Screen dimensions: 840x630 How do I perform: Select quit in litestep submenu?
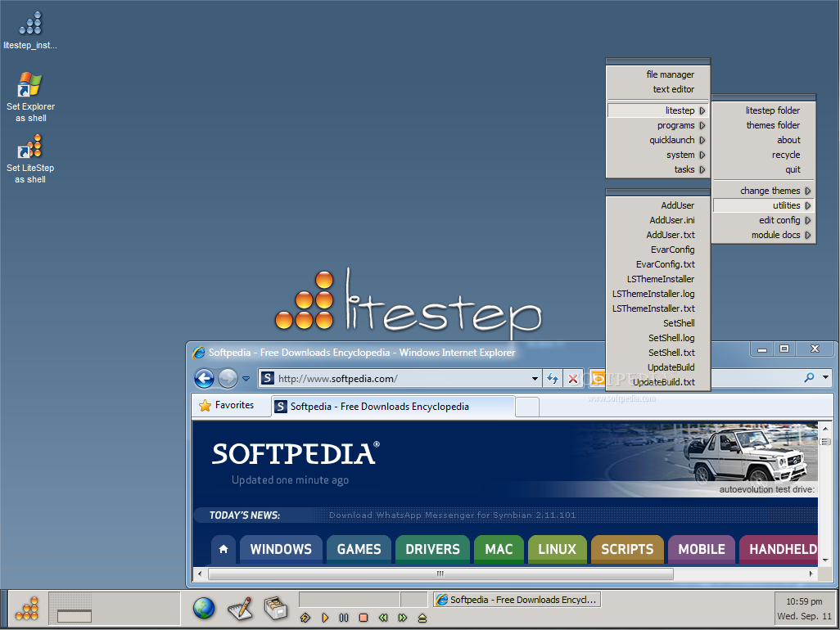764,169
